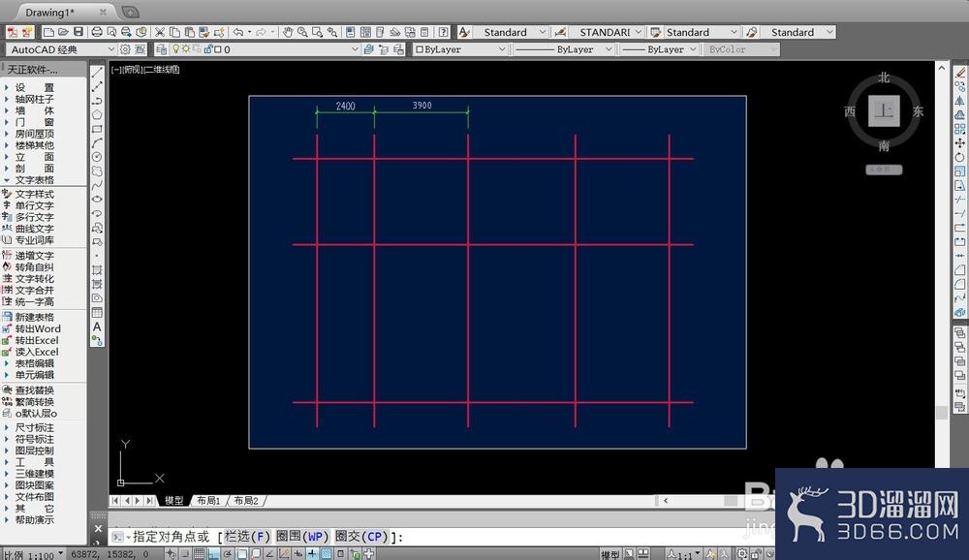The width and height of the screenshot is (969, 560).
Task: Select the Mirror modify tool
Action: [959, 101]
